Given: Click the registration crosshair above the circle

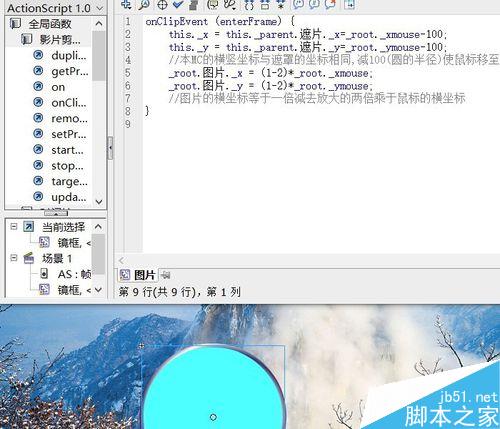Looking at the screenshot, I should click(x=142, y=346).
